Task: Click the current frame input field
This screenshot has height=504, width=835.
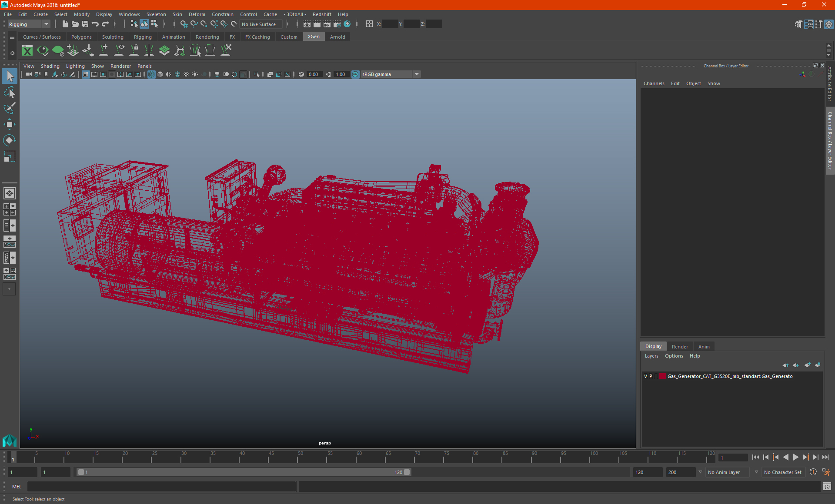Action: (733, 458)
